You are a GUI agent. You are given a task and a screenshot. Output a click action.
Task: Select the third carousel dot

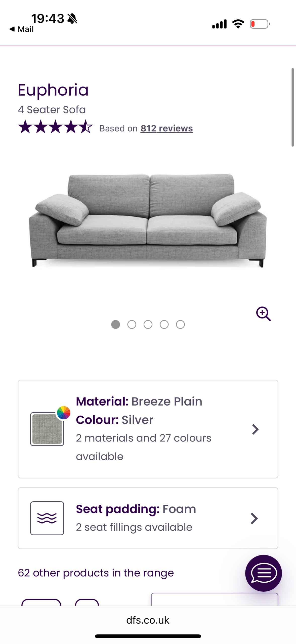(148, 324)
